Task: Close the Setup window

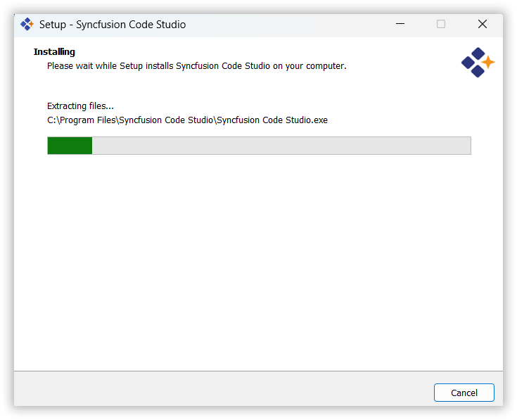Action: click(x=483, y=24)
